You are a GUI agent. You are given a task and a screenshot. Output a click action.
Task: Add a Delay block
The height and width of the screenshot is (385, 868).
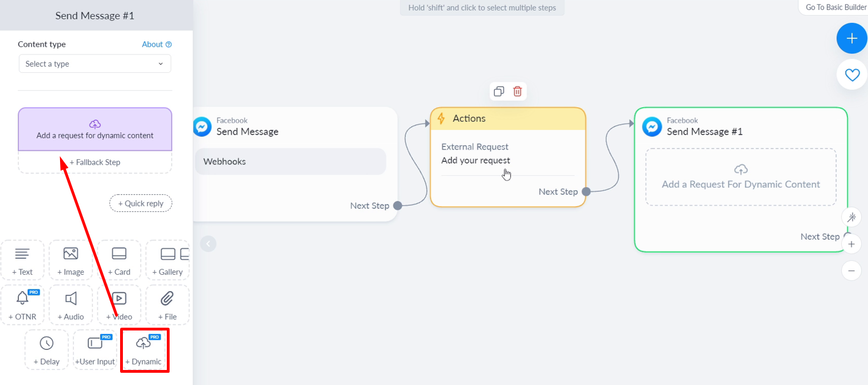[47, 349]
